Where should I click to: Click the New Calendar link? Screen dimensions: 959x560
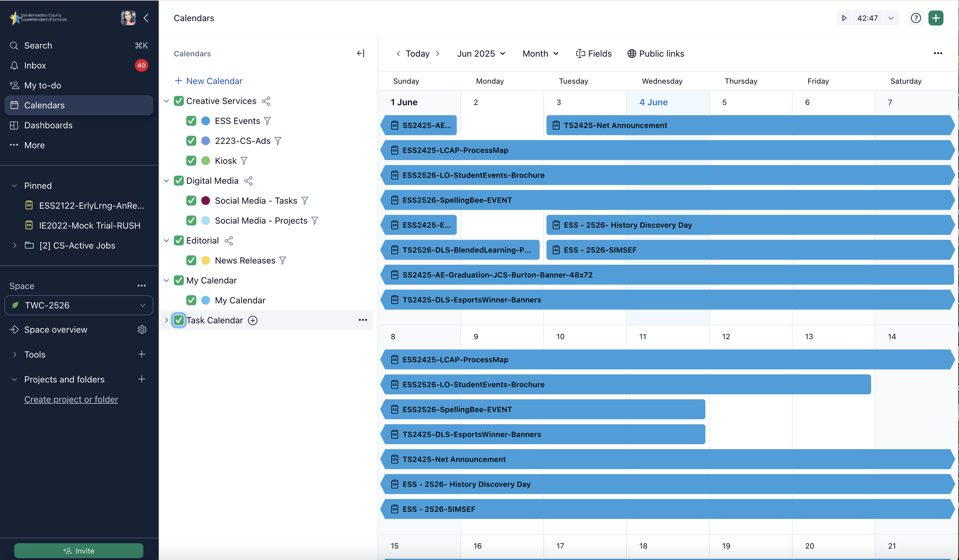tap(209, 81)
